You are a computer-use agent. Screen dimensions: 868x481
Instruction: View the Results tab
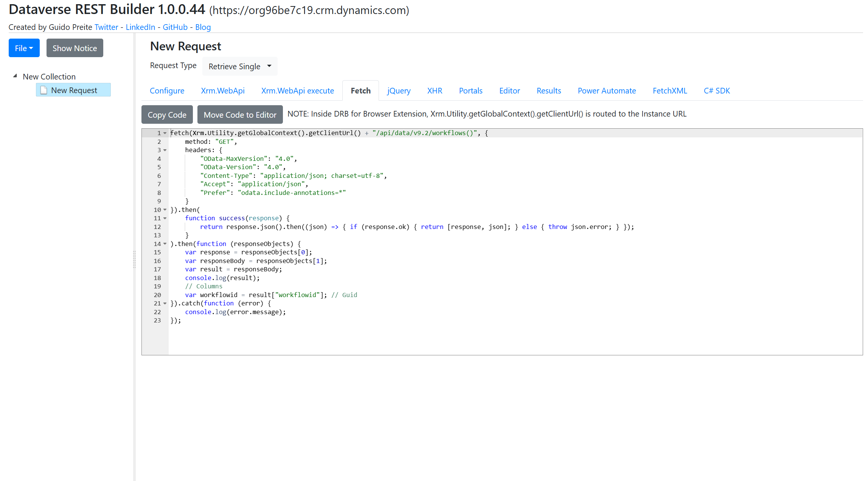(549, 91)
